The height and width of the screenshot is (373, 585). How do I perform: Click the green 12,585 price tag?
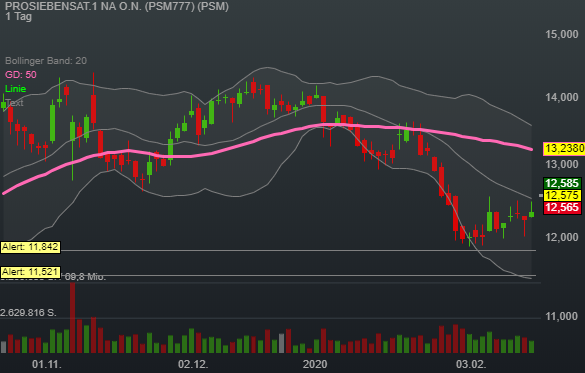pos(562,183)
